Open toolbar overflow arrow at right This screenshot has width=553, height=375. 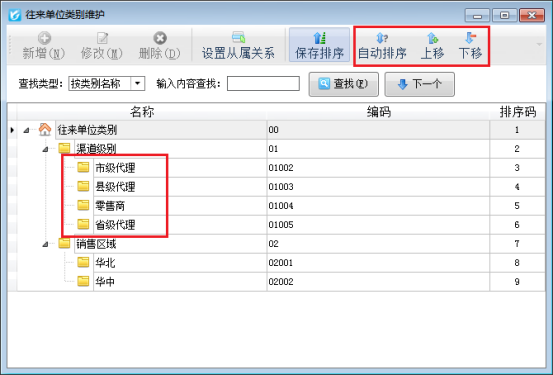(x=539, y=44)
